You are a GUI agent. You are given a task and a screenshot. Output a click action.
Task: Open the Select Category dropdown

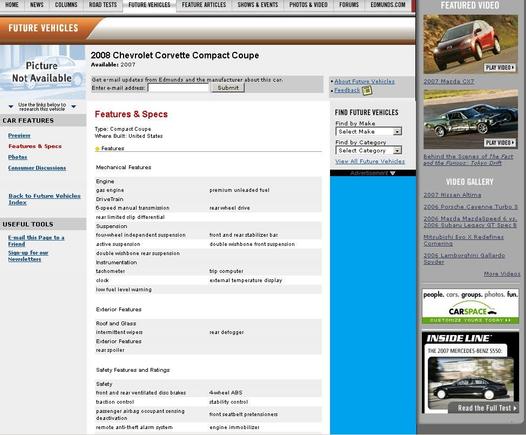pyautogui.click(x=368, y=151)
